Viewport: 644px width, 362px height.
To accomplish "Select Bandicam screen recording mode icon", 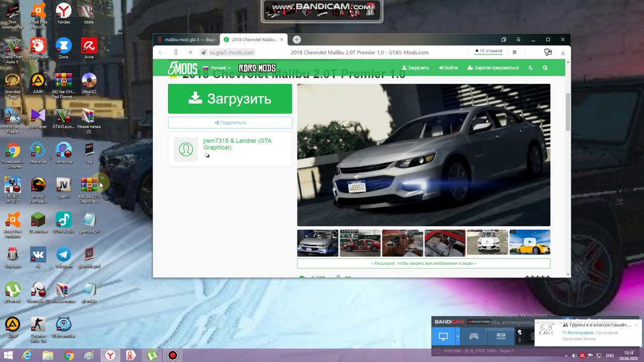I will coord(443,336).
